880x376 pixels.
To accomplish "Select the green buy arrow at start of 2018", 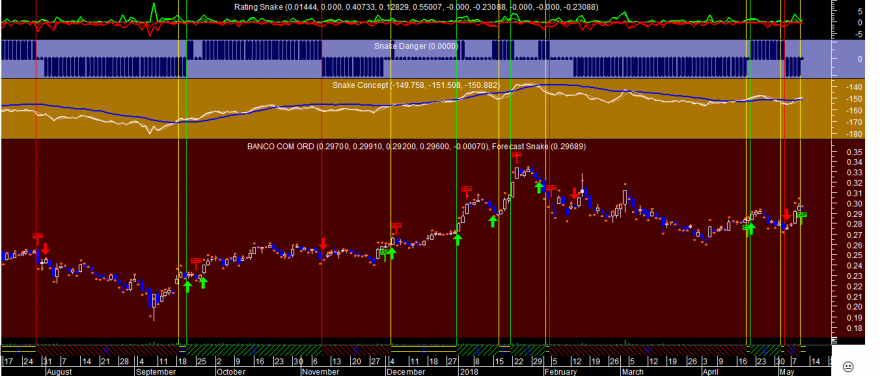I will (x=458, y=240).
